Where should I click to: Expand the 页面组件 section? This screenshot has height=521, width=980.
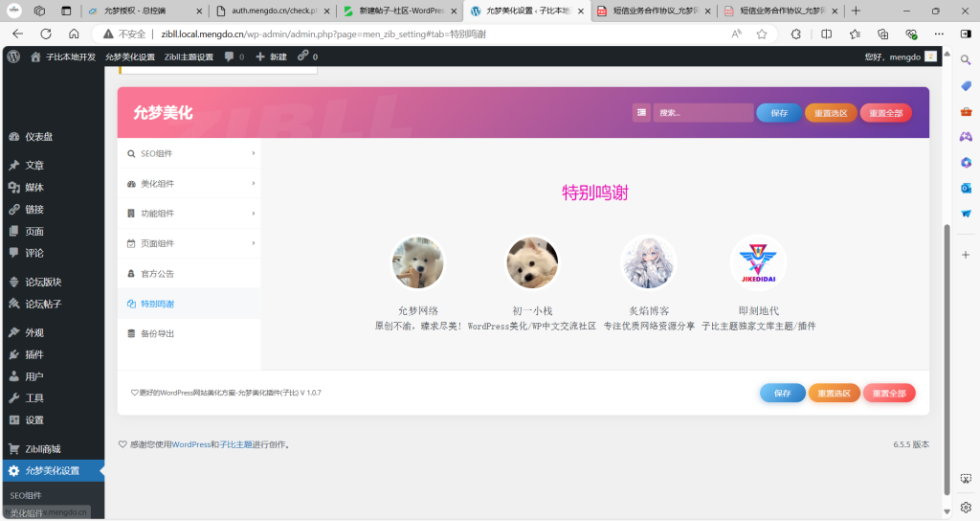tap(189, 243)
